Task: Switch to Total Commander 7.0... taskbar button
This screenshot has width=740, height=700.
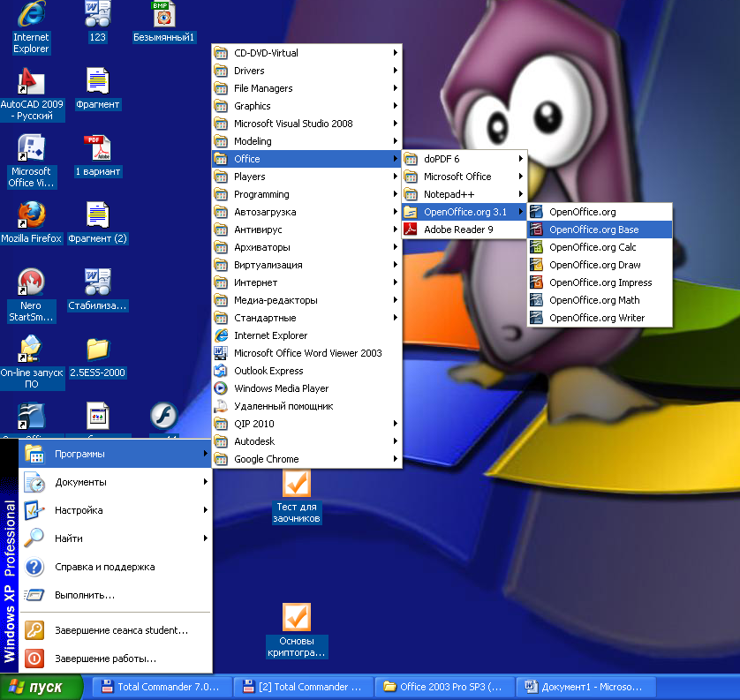Action: [162, 688]
